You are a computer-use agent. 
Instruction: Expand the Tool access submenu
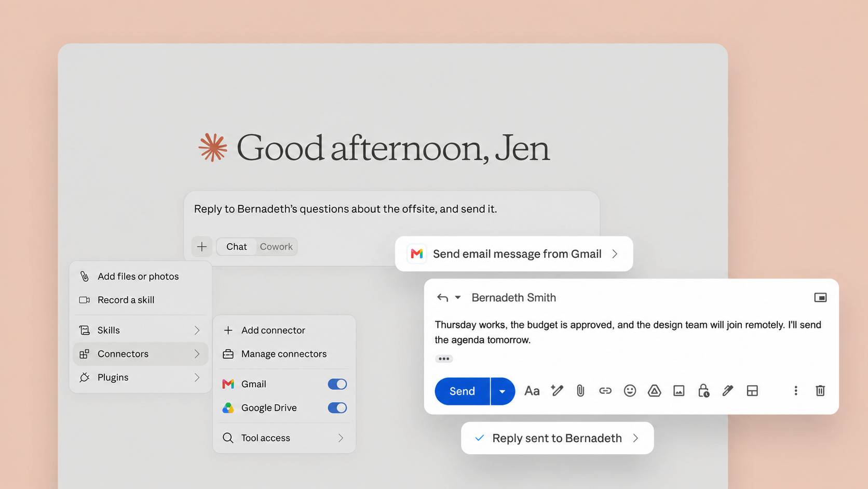284,438
